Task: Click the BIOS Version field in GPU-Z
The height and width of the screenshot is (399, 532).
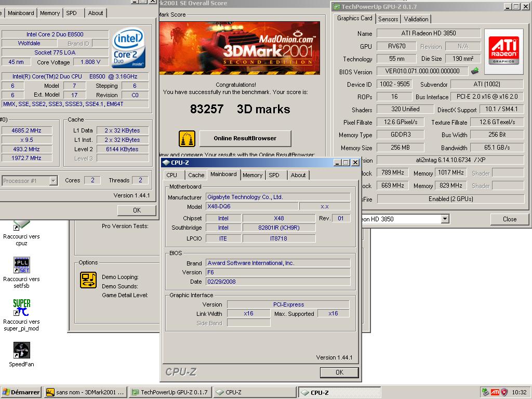Action: (422, 71)
